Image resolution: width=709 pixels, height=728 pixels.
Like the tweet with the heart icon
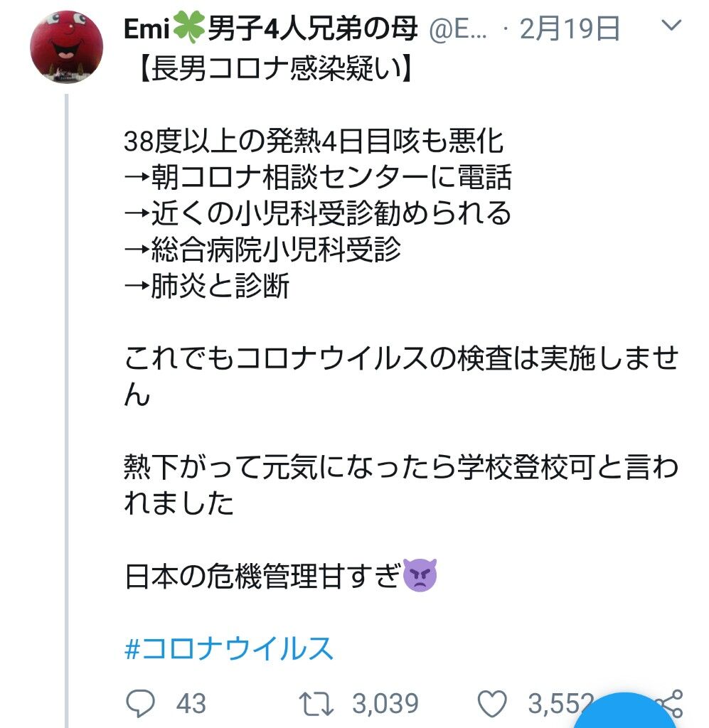coord(493,704)
